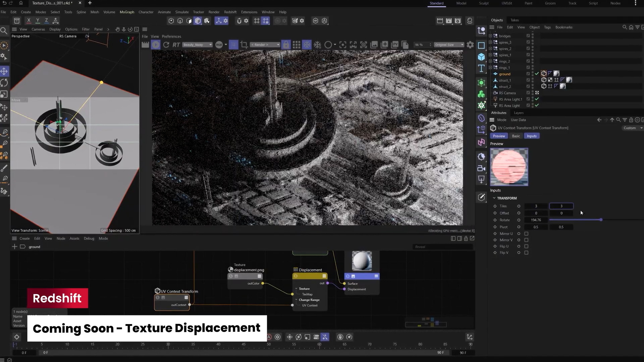644x362 pixels.
Task: Open the Beauty_Noisy AOV dropdown
Action: pyautogui.click(x=197, y=45)
